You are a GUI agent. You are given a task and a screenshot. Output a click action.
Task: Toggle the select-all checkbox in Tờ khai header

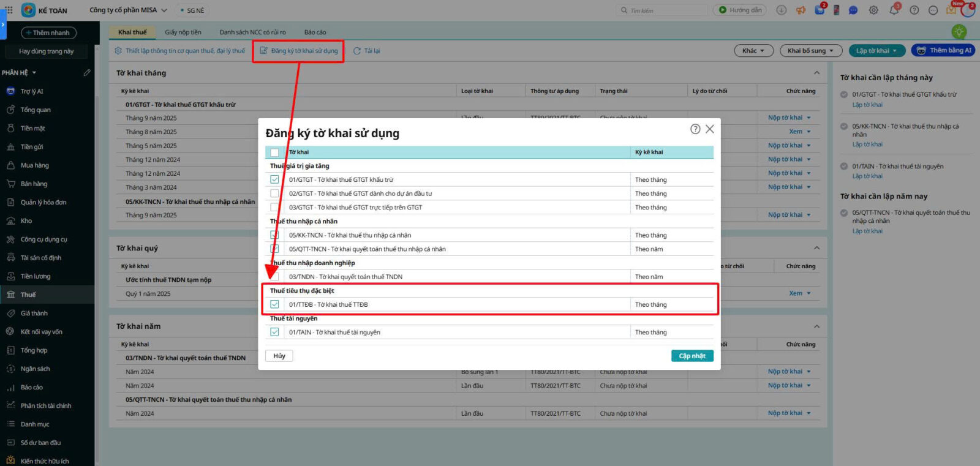[x=274, y=152]
